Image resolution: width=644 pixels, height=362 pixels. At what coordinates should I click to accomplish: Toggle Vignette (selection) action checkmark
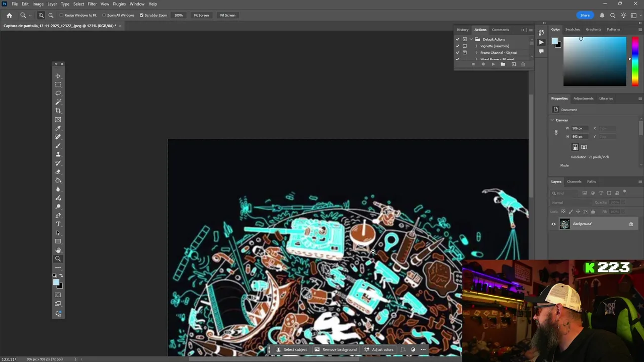[x=458, y=46]
